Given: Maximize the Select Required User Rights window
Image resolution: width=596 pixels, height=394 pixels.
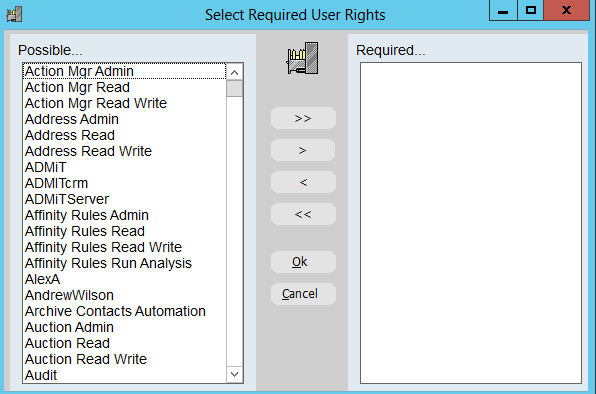Looking at the screenshot, I should (531, 10).
